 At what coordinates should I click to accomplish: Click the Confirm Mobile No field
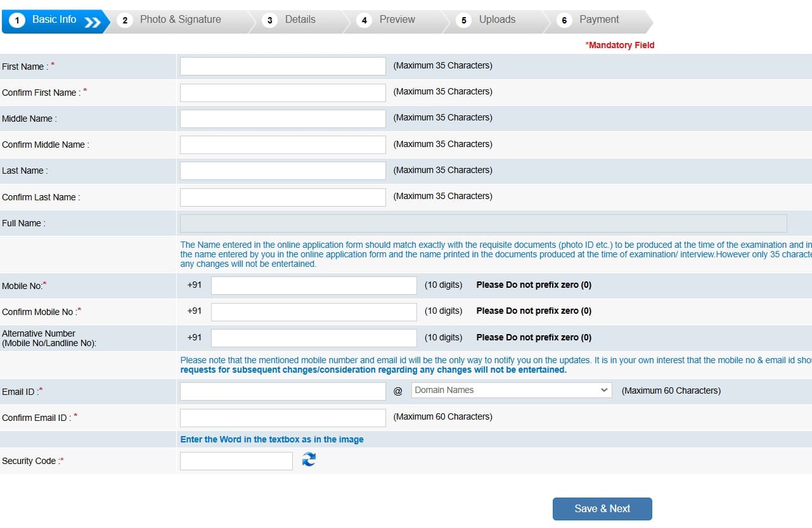pyautogui.click(x=314, y=312)
